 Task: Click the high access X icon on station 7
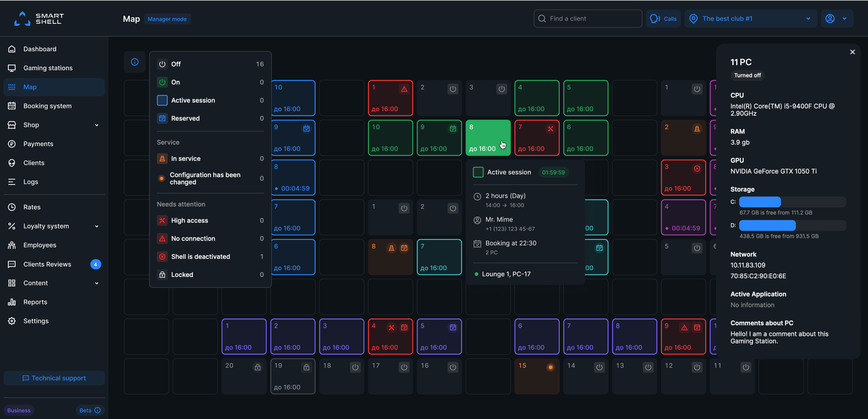point(551,129)
